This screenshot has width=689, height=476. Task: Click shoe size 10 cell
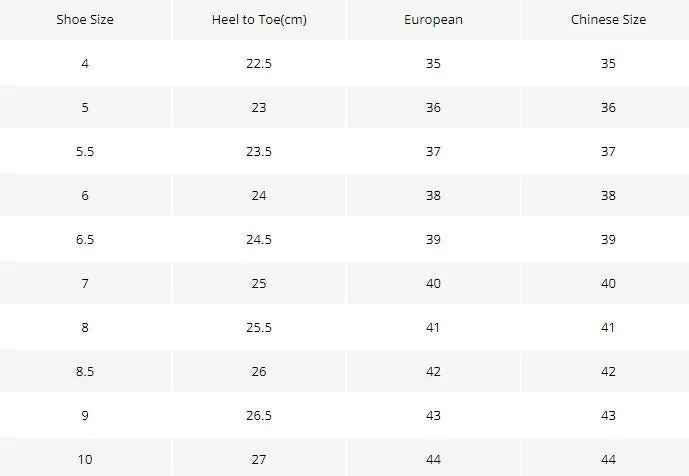click(x=85, y=457)
